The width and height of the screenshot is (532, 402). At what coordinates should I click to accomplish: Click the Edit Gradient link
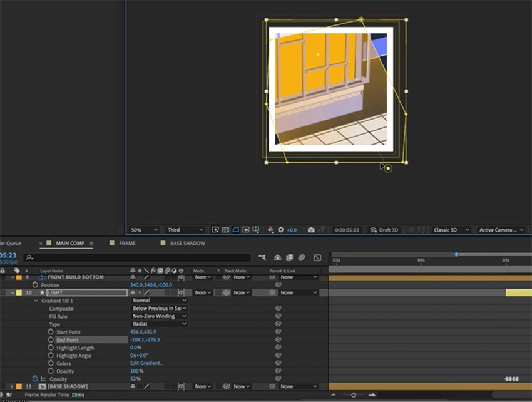point(146,363)
